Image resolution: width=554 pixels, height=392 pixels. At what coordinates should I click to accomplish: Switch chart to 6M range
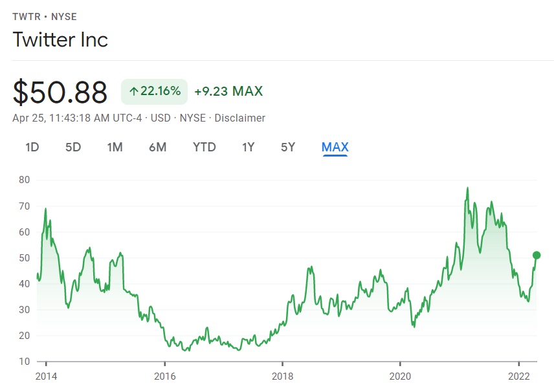coord(157,147)
